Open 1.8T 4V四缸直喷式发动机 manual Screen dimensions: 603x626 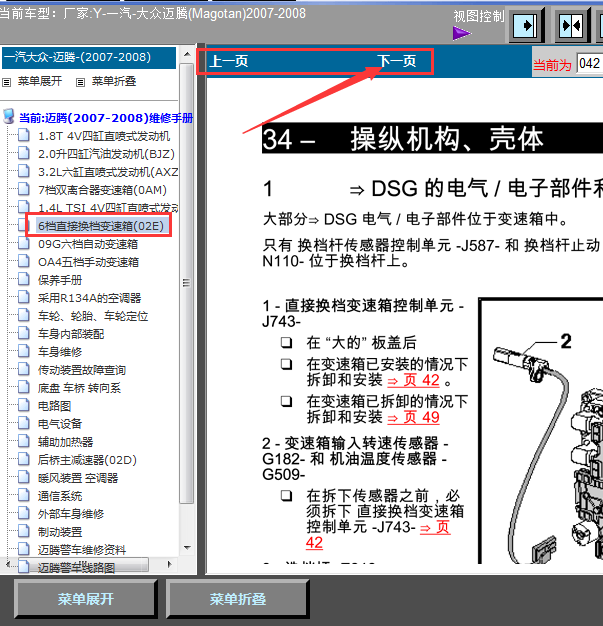(x=104, y=136)
